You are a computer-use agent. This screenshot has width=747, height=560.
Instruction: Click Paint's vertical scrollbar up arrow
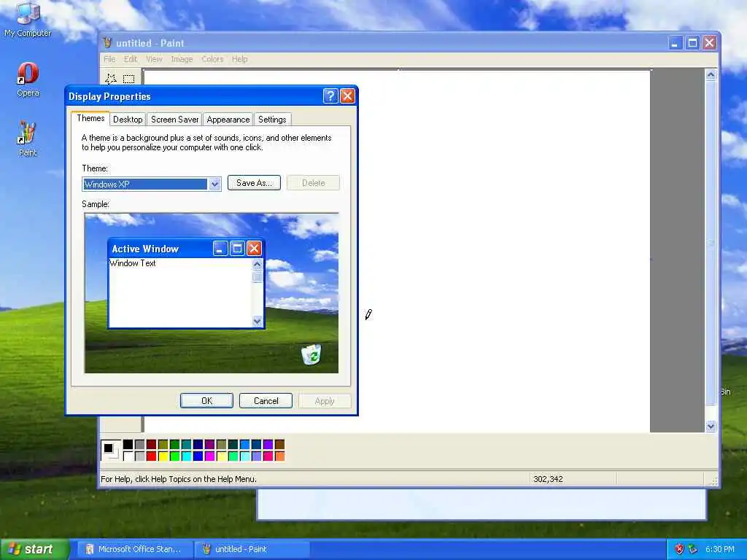point(711,75)
